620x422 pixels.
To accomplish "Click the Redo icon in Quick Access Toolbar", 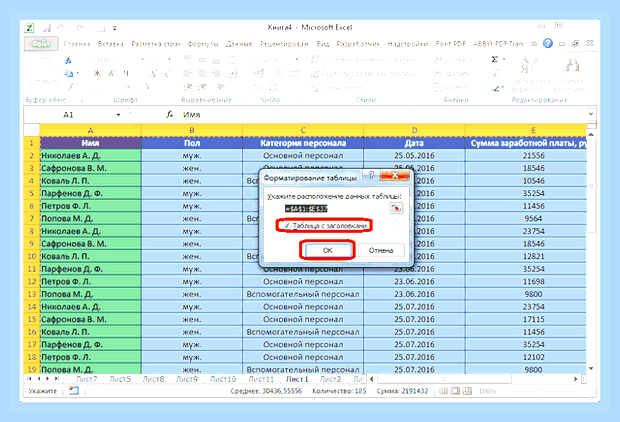I will pyautogui.click(x=80, y=28).
